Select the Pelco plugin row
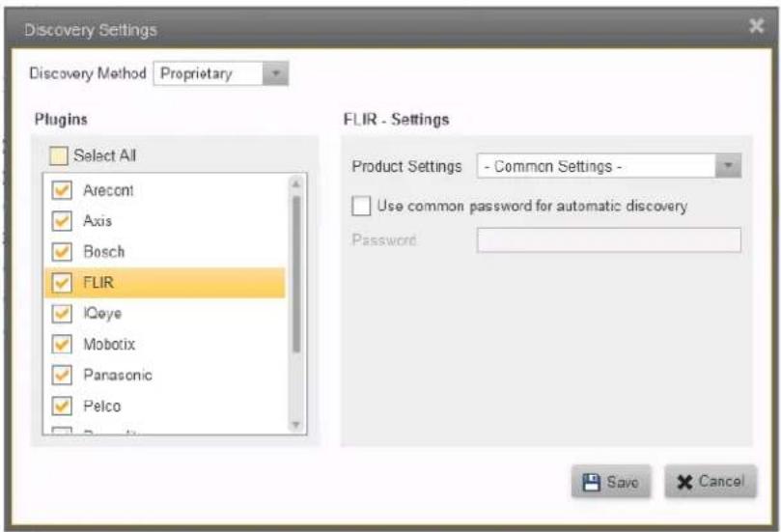Image resolution: width=781 pixels, height=532 pixels. pyautogui.click(x=165, y=406)
